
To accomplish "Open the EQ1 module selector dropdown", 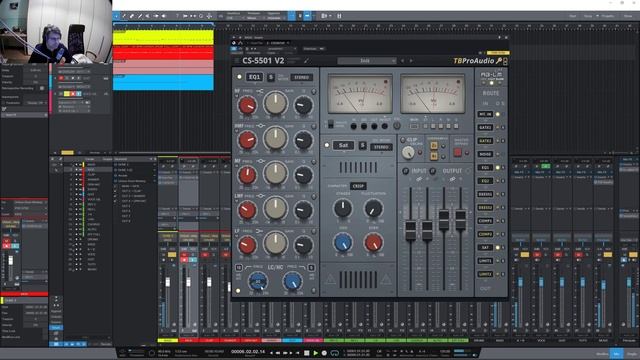I will 254,77.
